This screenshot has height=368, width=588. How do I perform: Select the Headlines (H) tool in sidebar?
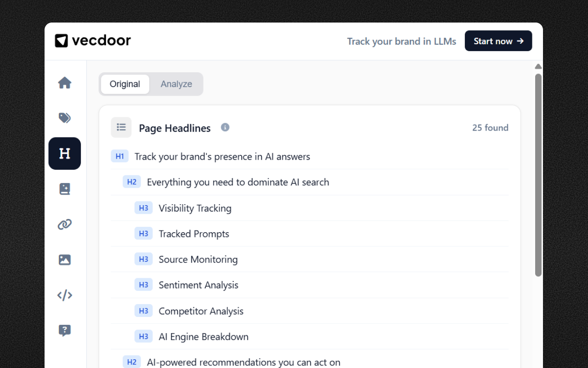click(64, 153)
